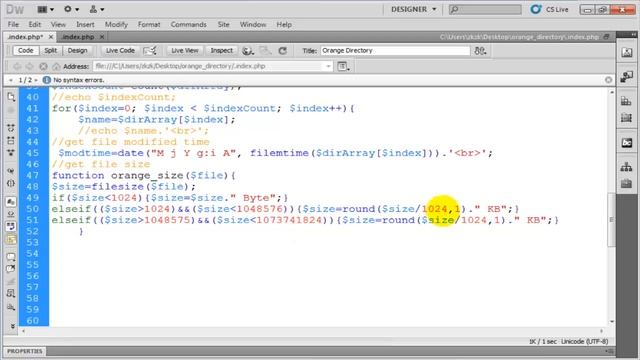Image resolution: width=640 pixels, height=360 pixels.
Task: Click the browser Forward arrow beside Address
Action: point(30,66)
